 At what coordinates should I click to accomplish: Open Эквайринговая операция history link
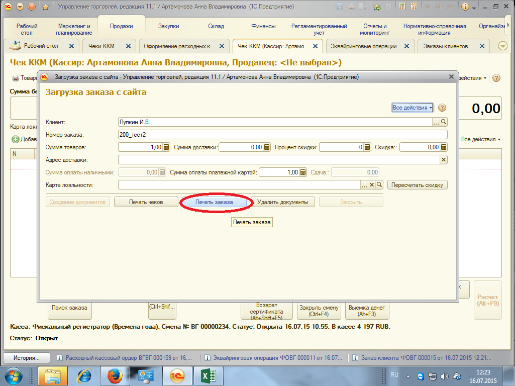(x=273, y=358)
